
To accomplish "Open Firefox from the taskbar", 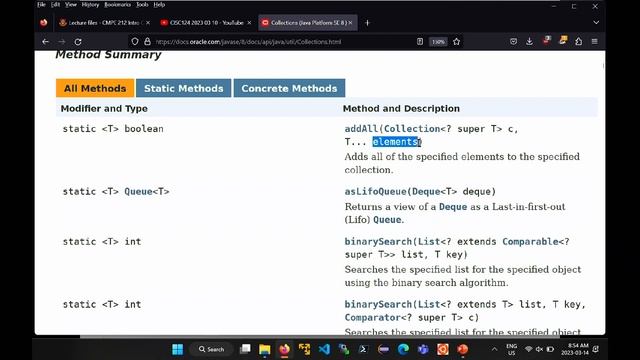I will [284, 349].
